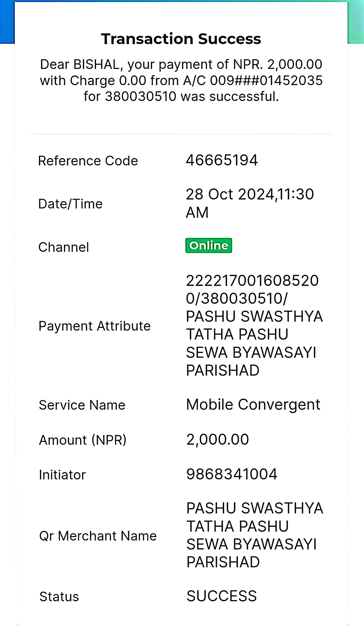Click the Amount (NPR) label
This screenshot has height=626, width=364.
[83, 440]
